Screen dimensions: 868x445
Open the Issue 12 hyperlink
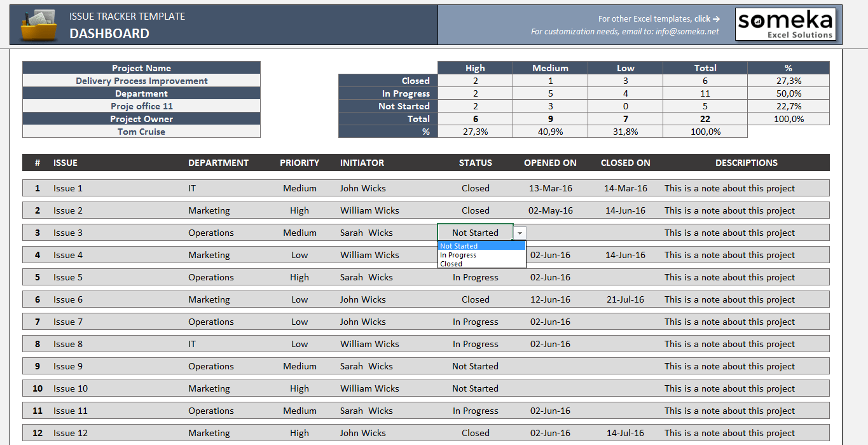pos(70,432)
